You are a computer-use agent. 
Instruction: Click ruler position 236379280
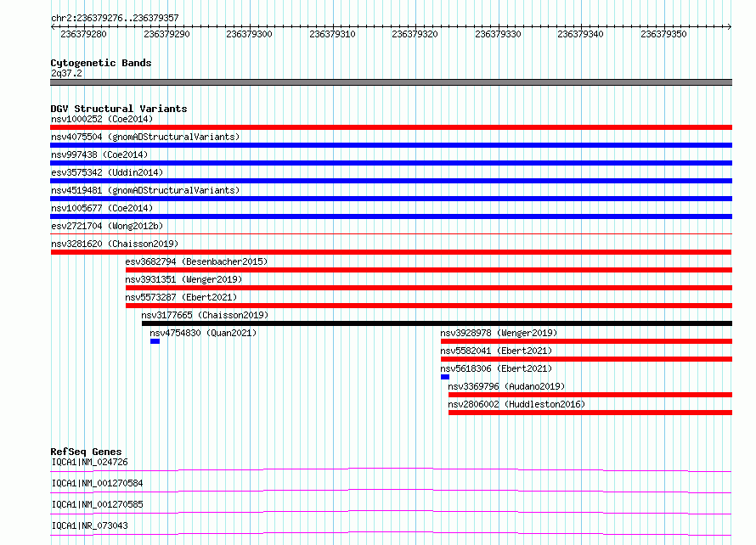tap(83, 34)
